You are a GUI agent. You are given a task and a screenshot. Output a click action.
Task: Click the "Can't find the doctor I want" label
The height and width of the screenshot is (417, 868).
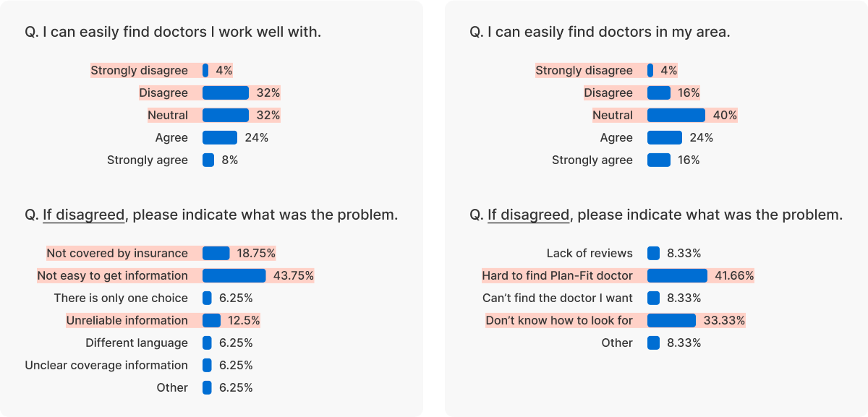(557, 298)
